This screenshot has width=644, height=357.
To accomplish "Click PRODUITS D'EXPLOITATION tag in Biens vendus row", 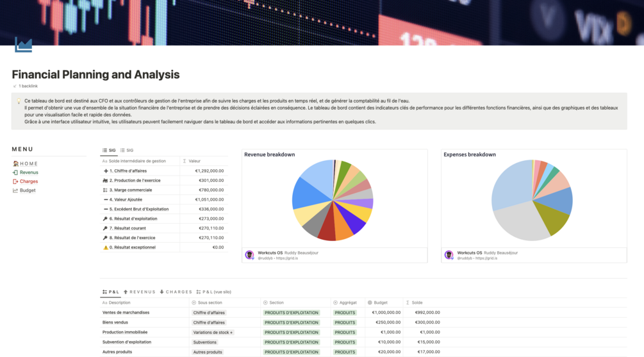I will [292, 322].
